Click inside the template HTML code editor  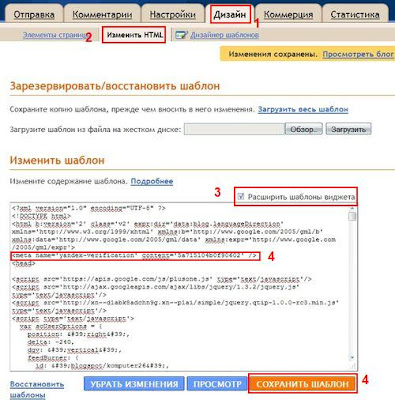[x=180, y=287]
